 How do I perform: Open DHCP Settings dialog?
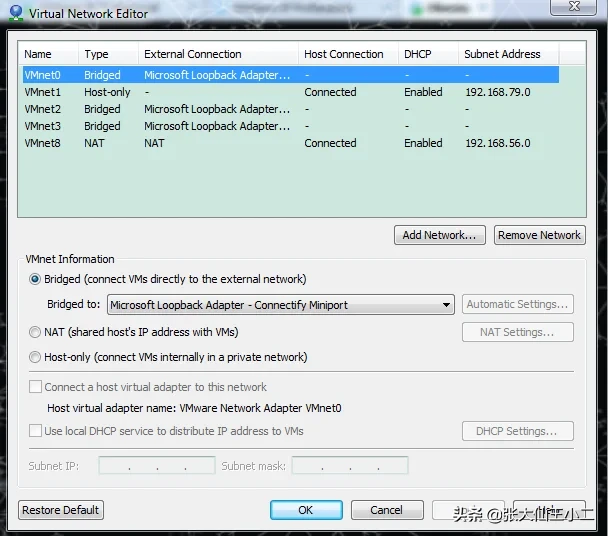pyautogui.click(x=518, y=431)
